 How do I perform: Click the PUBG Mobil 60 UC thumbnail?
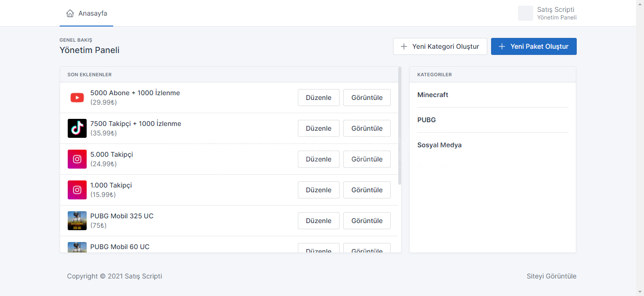(x=77, y=247)
